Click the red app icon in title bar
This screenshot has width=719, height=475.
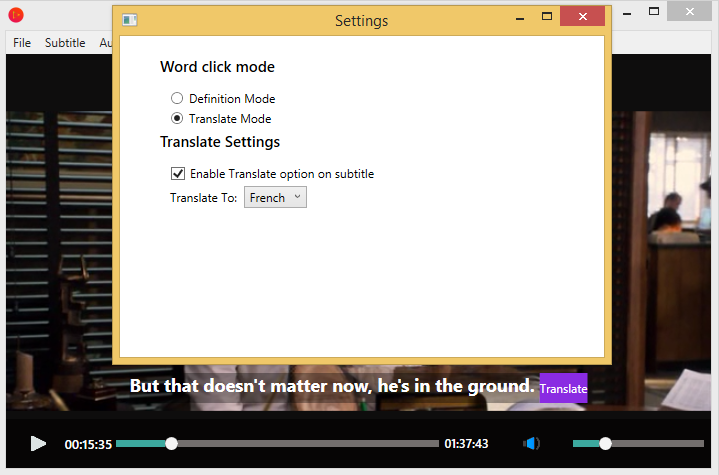[16, 14]
